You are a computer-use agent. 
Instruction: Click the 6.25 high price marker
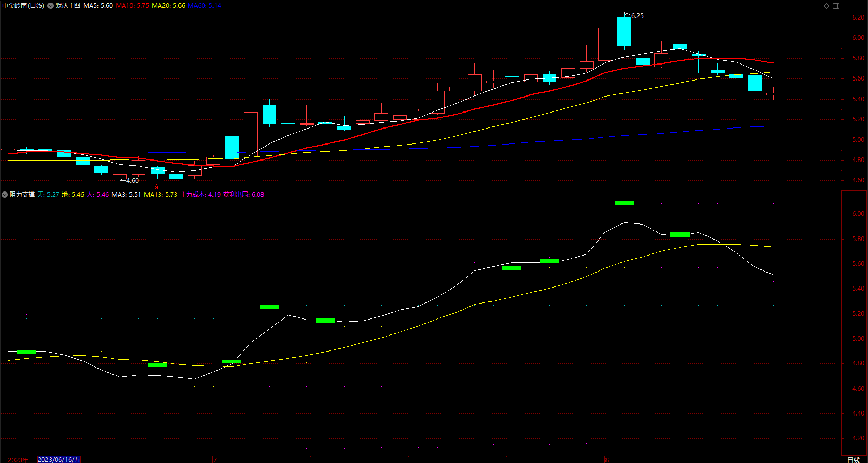637,16
